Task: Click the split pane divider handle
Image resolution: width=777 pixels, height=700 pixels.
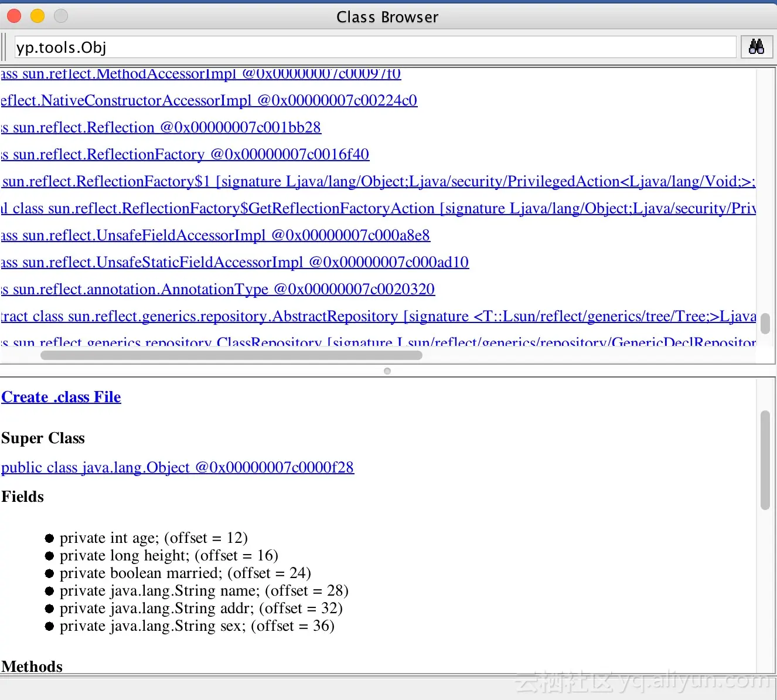Action: pos(387,371)
